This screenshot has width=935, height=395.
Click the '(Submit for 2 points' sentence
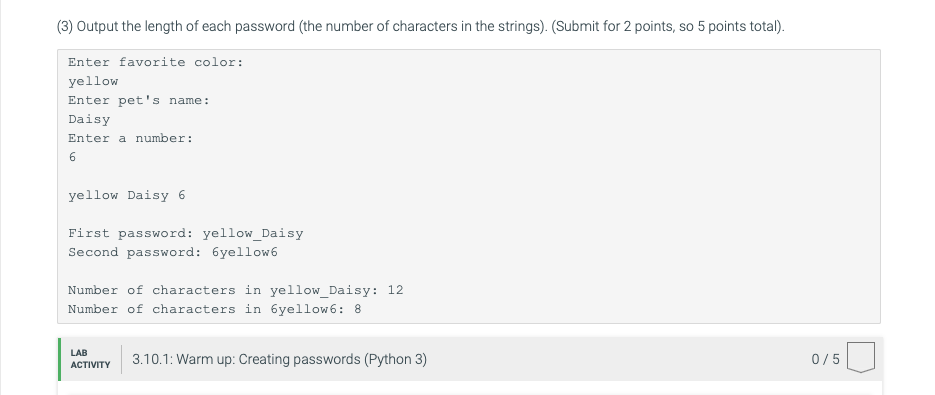(668, 27)
